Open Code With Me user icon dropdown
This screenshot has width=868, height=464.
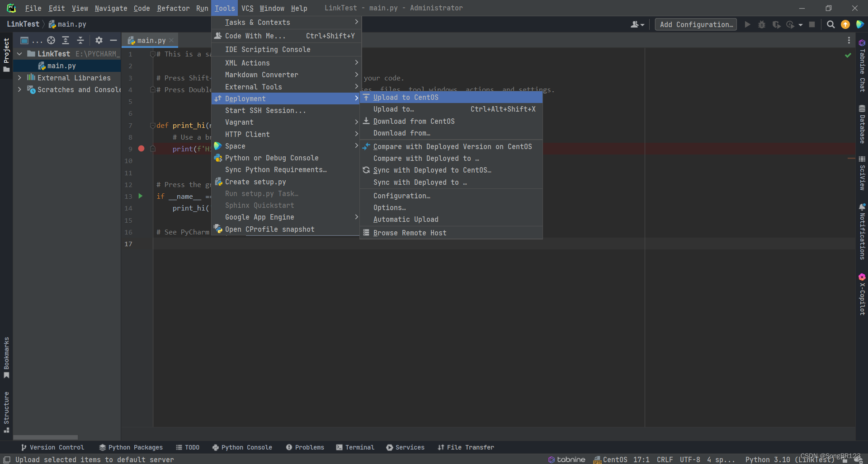point(637,24)
